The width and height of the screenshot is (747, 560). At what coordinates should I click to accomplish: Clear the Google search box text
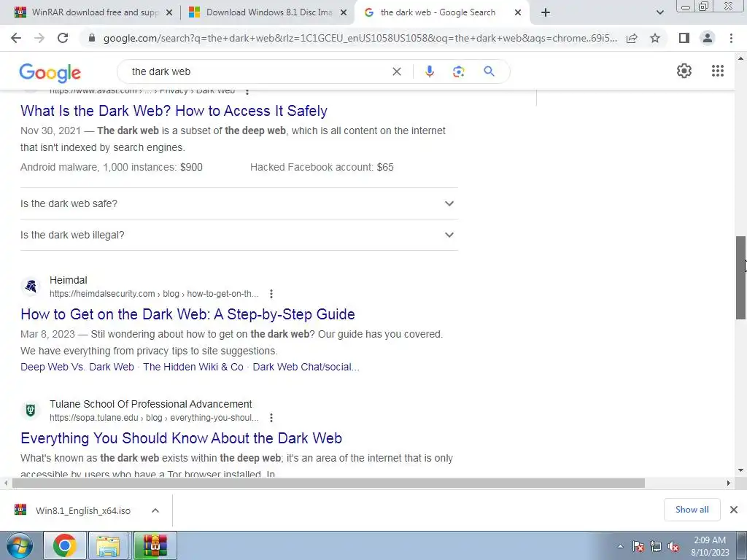pyautogui.click(x=396, y=71)
